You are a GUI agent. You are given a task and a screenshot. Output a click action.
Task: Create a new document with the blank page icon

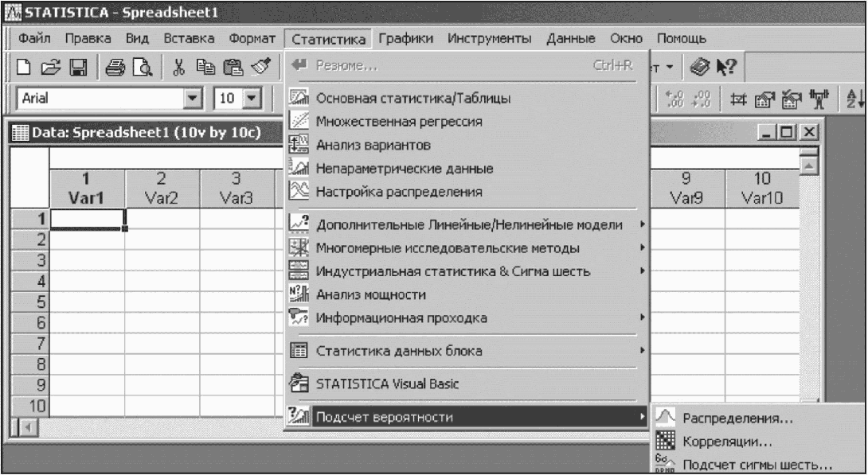24,68
